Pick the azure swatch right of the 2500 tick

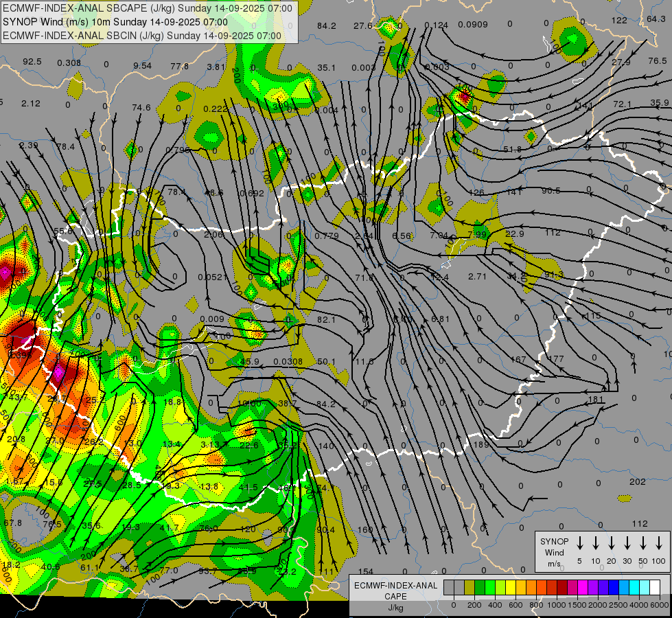pyautogui.click(x=623, y=587)
